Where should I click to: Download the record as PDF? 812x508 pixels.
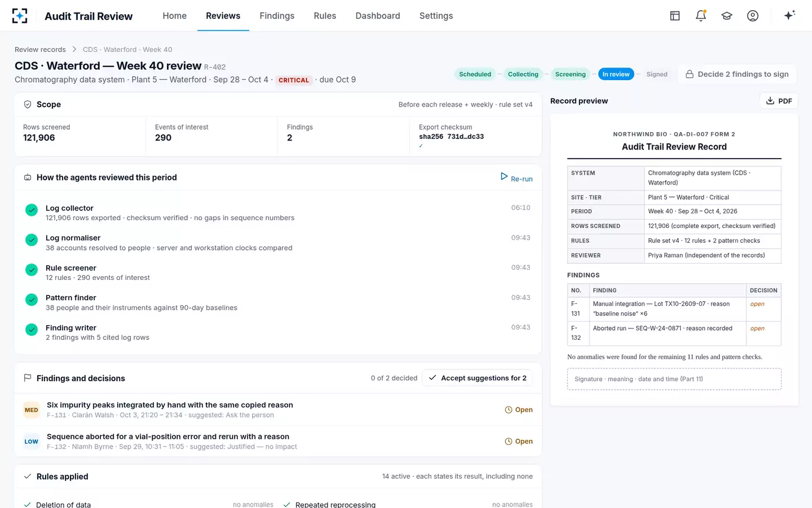click(x=779, y=101)
